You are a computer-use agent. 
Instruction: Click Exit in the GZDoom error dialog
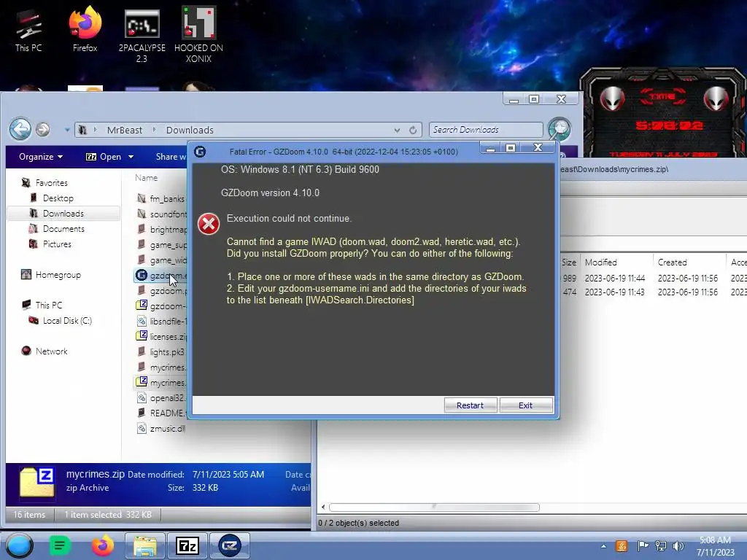[526, 405]
